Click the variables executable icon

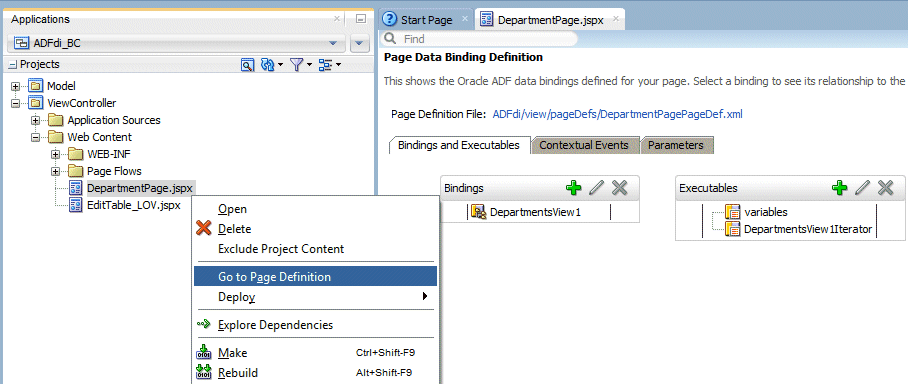tap(733, 212)
